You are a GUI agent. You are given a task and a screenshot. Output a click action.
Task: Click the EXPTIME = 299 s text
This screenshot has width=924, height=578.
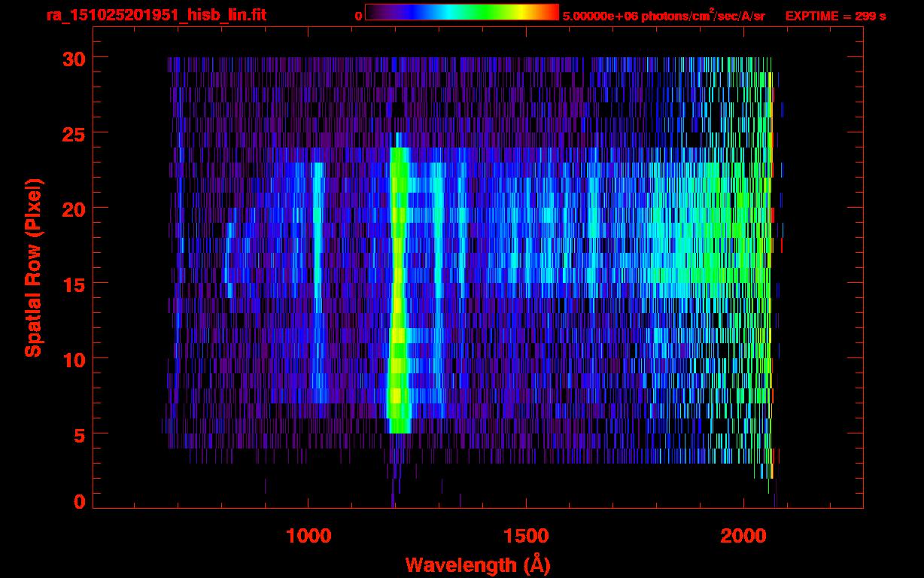835,16
